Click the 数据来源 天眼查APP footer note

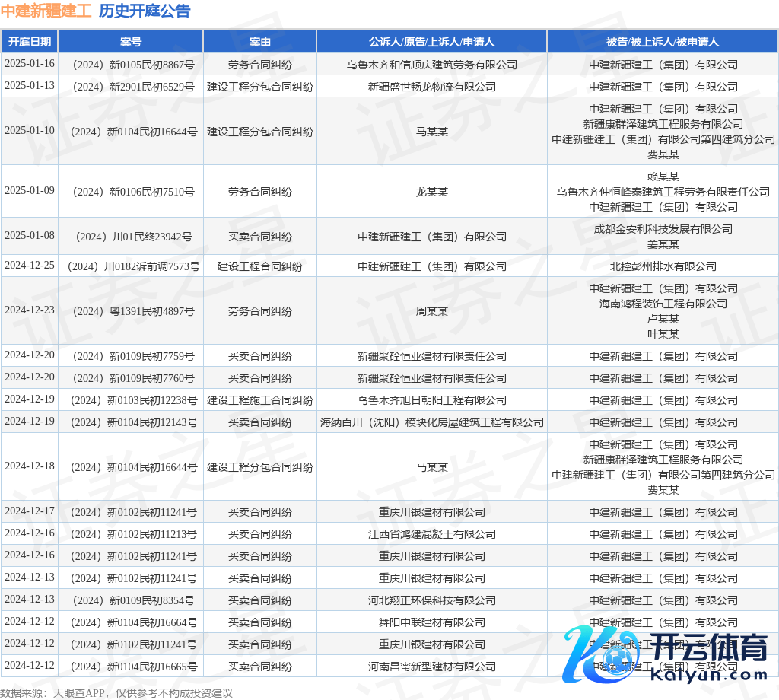click(x=116, y=693)
